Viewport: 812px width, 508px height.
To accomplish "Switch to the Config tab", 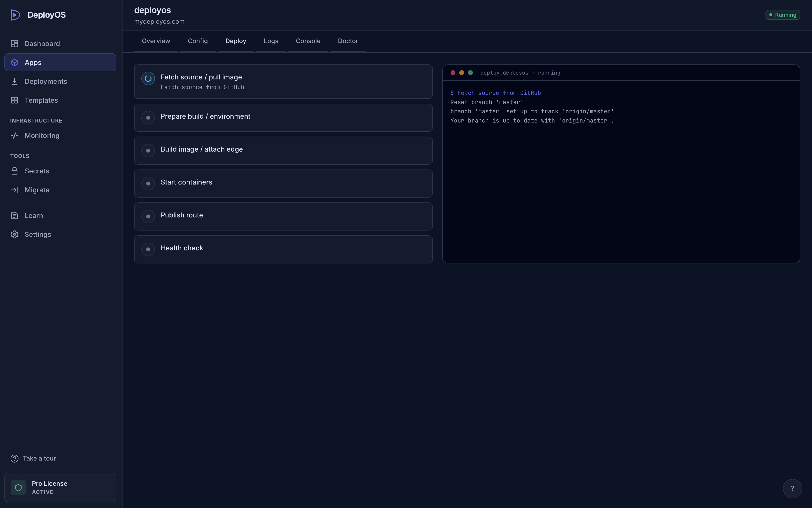I will tap(198, 41).
